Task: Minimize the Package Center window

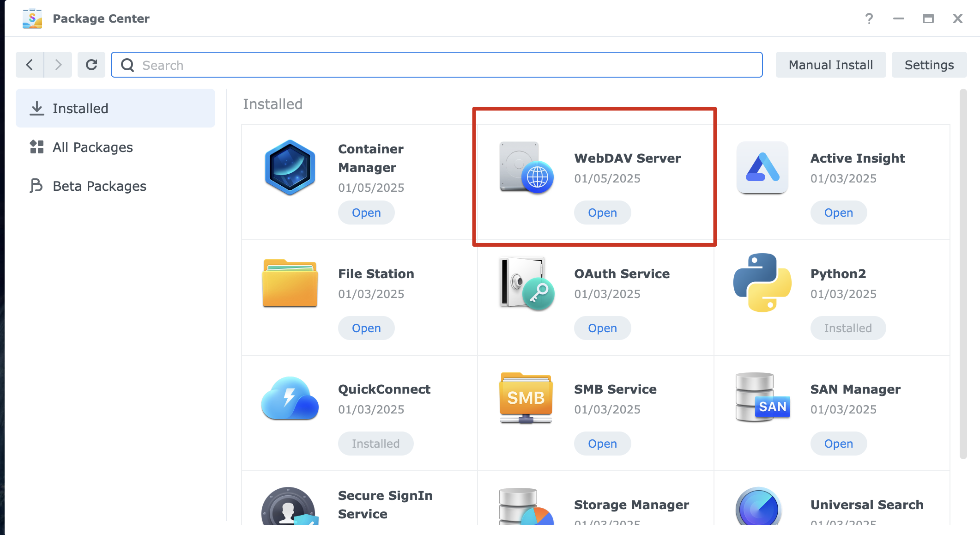Action: point(899,18)
